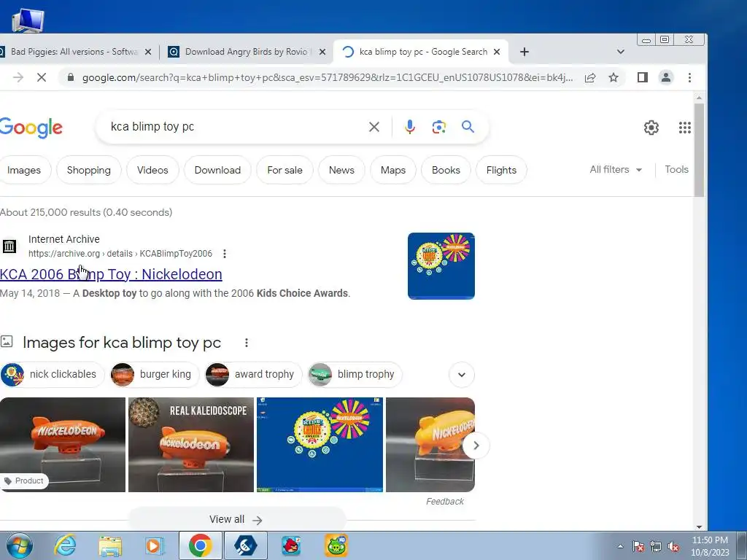This screenshot has width=747, height=560.
Task: Click in the kca blimp toy pc search field
Action: (236, 127)
